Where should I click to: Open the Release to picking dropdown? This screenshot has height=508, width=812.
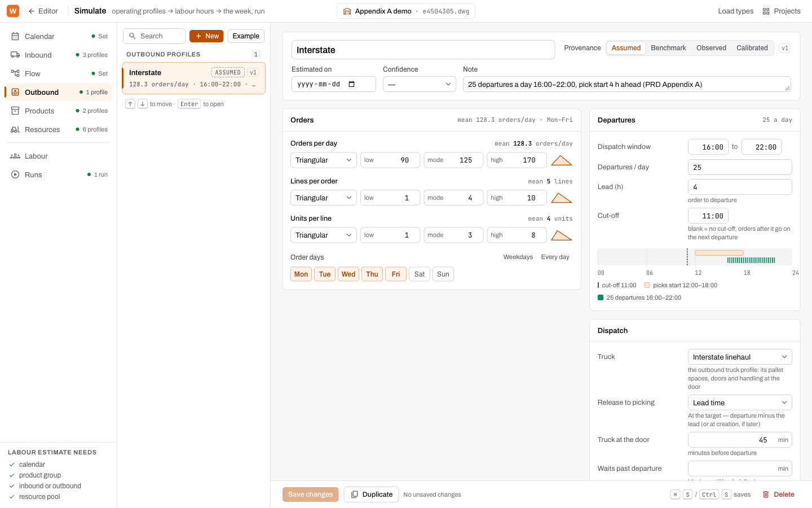pyautogui.click(x=740, y=402)
